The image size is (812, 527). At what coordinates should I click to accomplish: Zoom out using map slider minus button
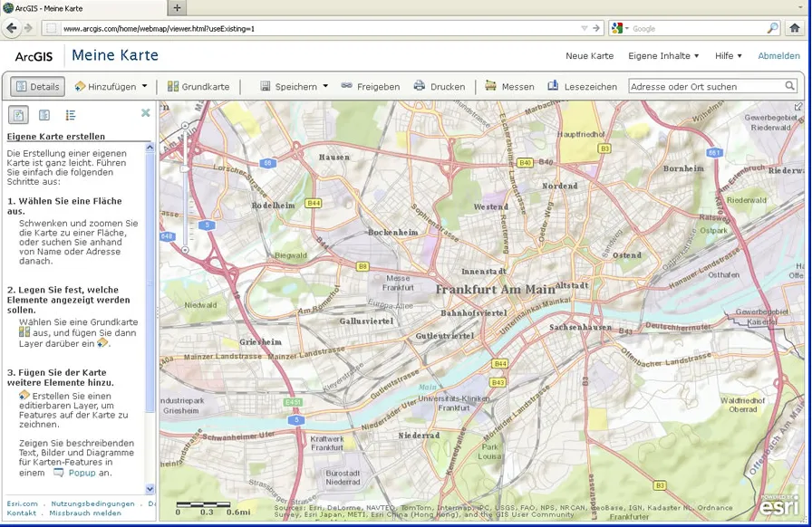coord(185,250)
